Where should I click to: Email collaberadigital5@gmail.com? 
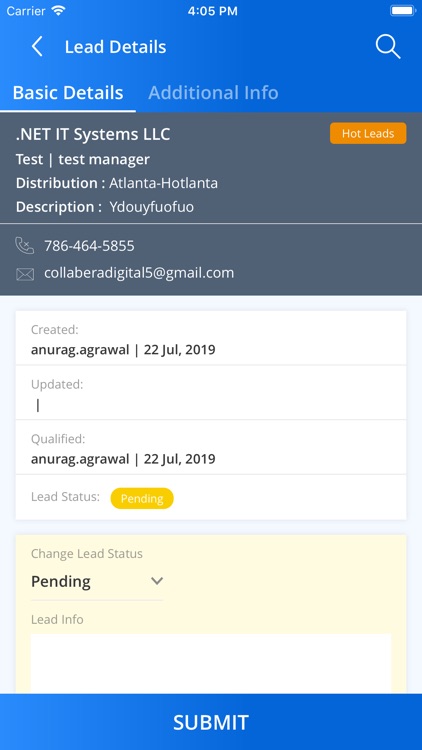coord(139,273)
